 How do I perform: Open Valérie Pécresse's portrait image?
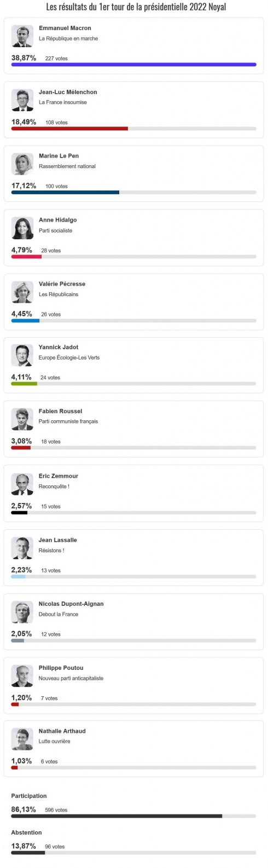pyautogui.click(x=22, y=292)
